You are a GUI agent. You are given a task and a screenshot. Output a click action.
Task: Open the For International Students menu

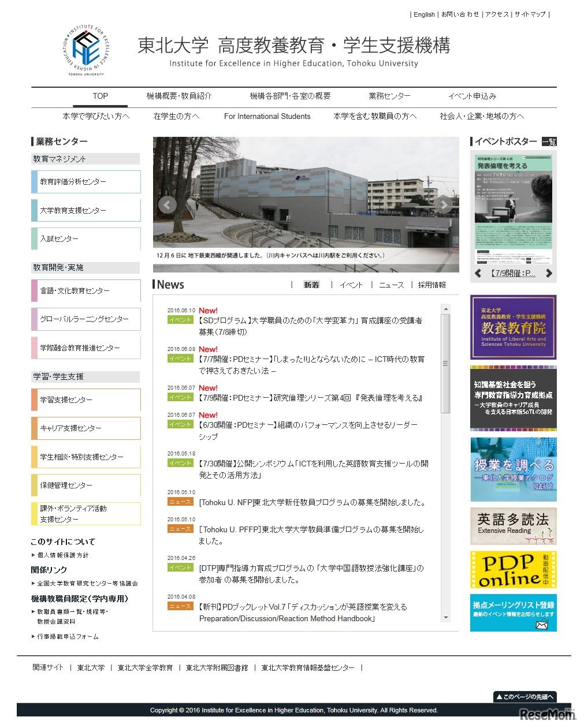[x=267, y=116]
